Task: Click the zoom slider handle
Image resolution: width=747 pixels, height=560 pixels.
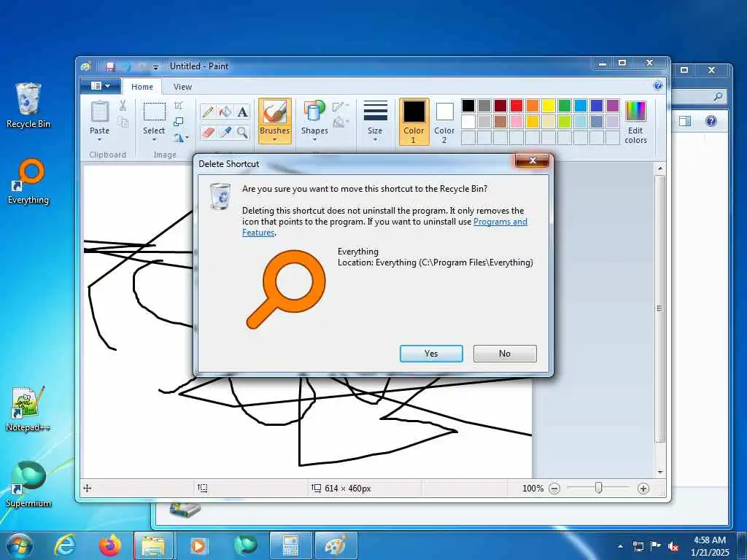Action: pyautogui.click(x=599, y=488)
